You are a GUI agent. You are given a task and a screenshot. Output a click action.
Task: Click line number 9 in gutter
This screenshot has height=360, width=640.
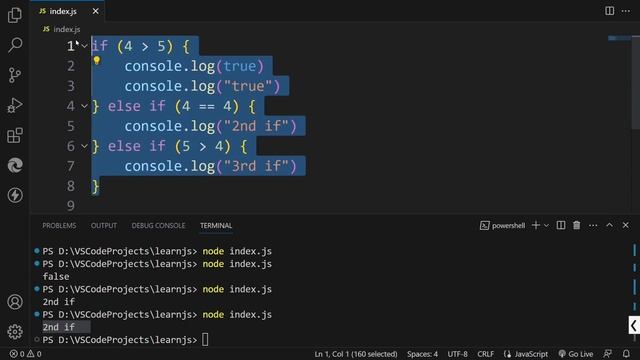click(71, 206)
